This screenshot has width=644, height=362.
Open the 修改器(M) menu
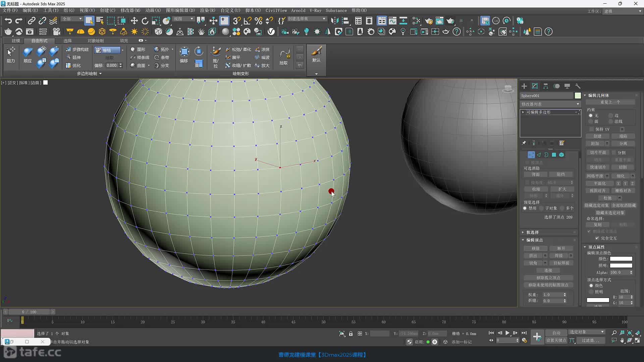pyautogui.click(x=130, y=10)
